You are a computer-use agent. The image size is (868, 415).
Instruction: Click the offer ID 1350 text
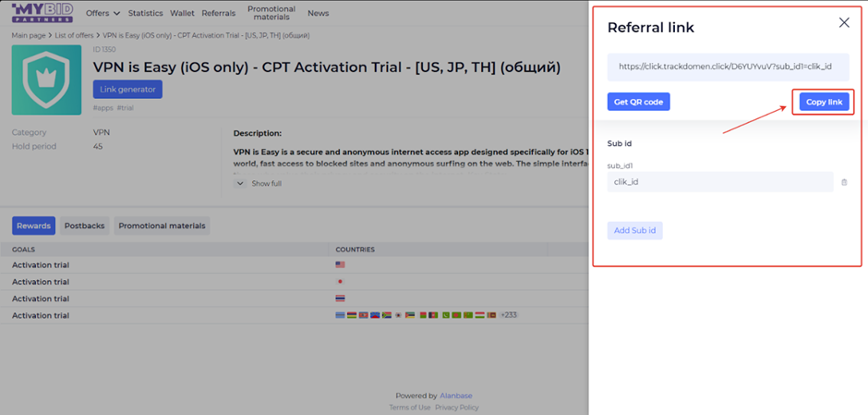104,49
